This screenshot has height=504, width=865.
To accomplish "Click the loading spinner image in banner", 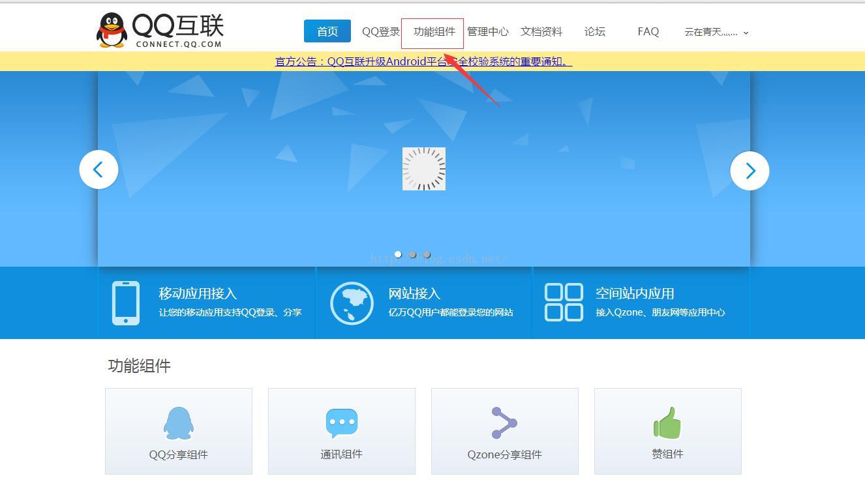I will pos(424,169).
